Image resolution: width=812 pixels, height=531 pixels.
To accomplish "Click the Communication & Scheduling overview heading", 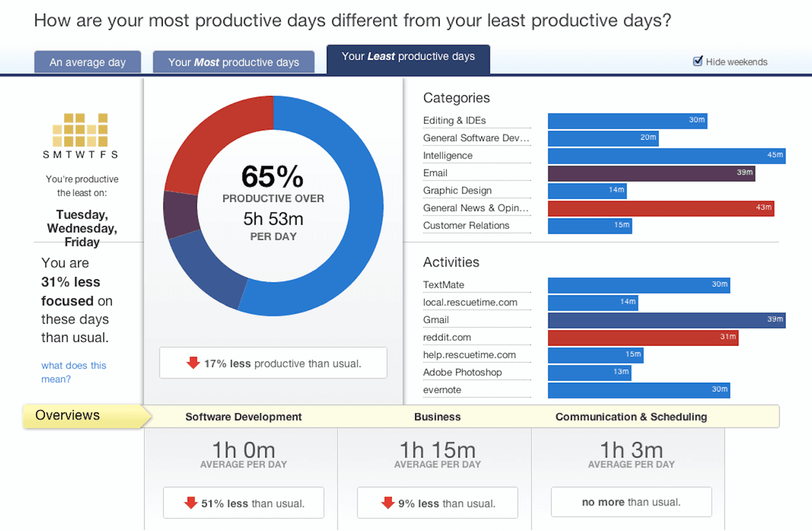I will (631, 417).
